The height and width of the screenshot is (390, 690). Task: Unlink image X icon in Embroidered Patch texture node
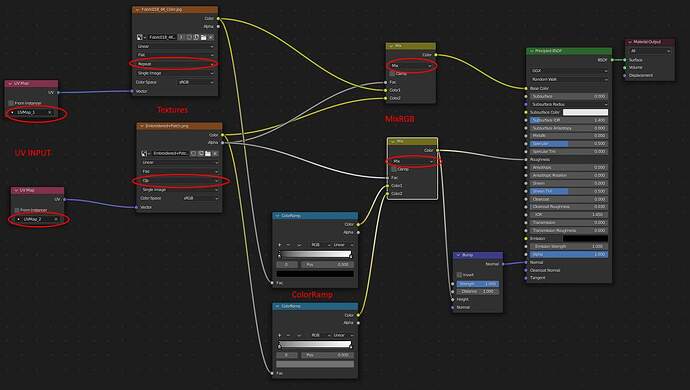(215, 153)
